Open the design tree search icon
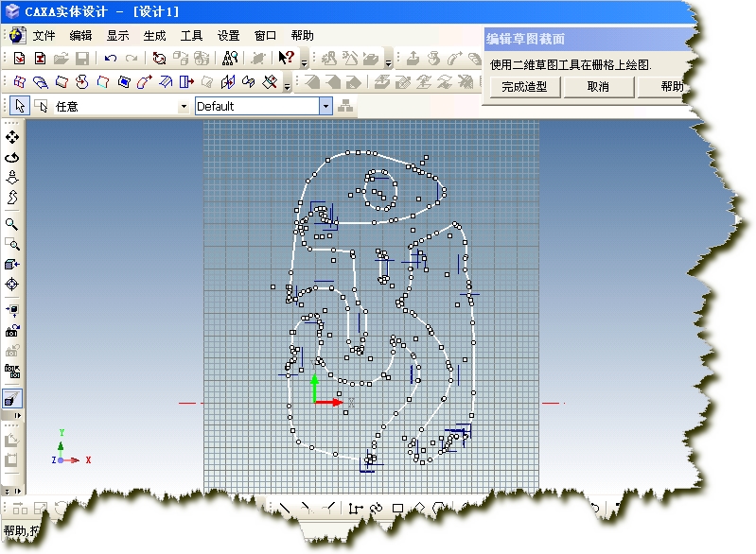Image resolution: width=756 pixels, height=554 pixels. click(x=230, y=59)
